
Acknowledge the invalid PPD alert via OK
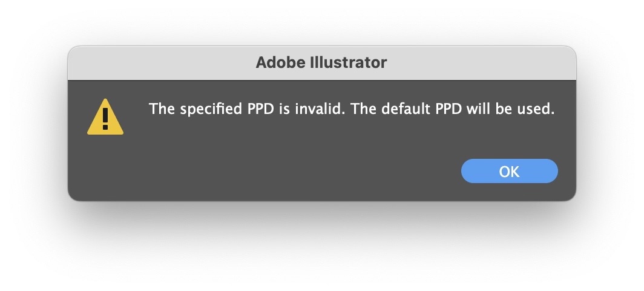[x=509, y=172]
